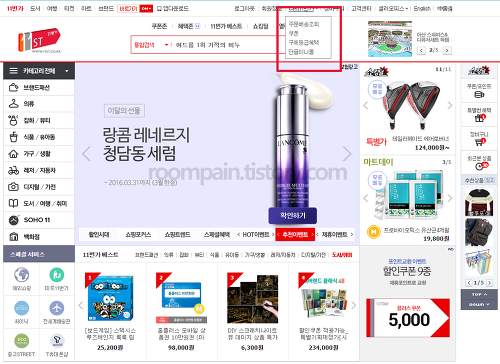Viewport: 500px width, 364px height.
Task: Open the shopping cart icon
Action: 480,142
